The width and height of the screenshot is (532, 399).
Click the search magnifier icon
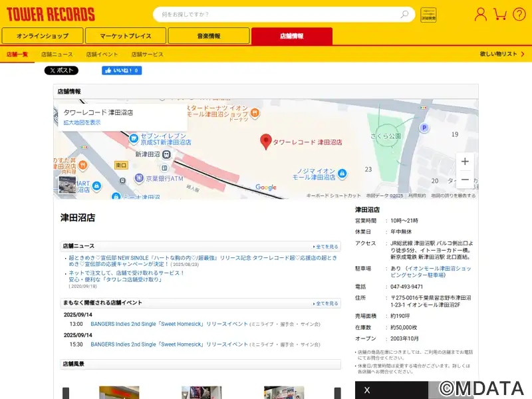(404, 14)
